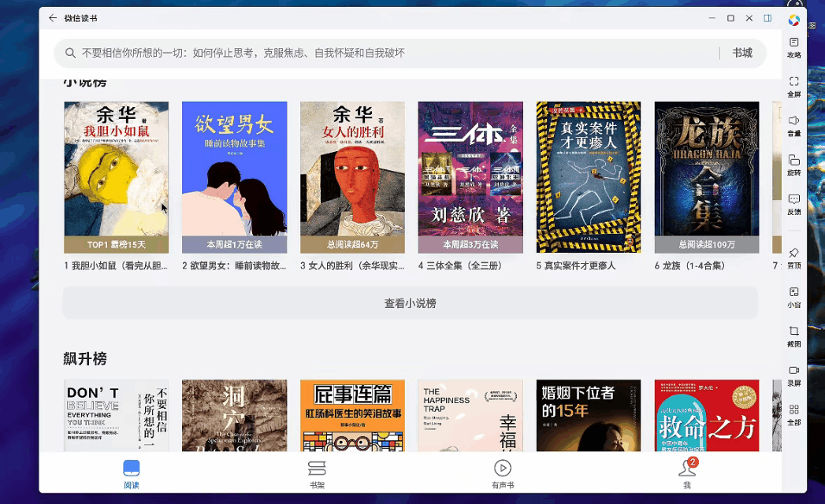Select the 屁事连篇 book cover
825x504 pixels.
pyautogui.click(x=352, y=416)
